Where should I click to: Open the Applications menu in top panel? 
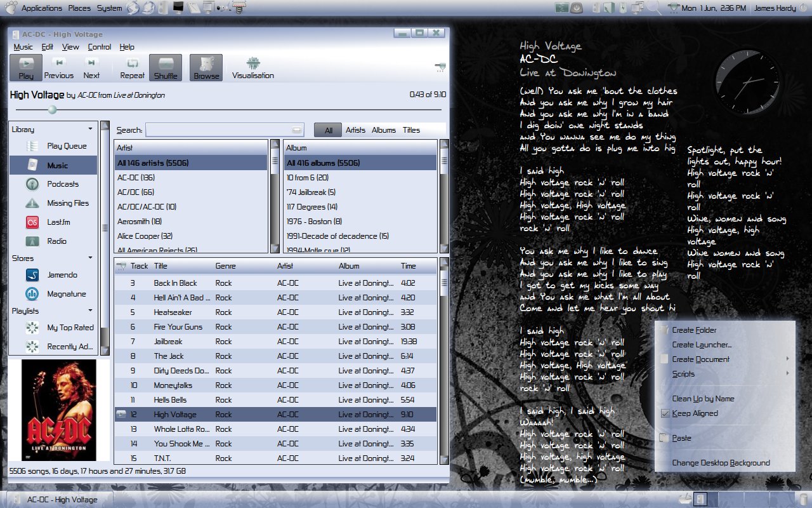coord(42,8)
